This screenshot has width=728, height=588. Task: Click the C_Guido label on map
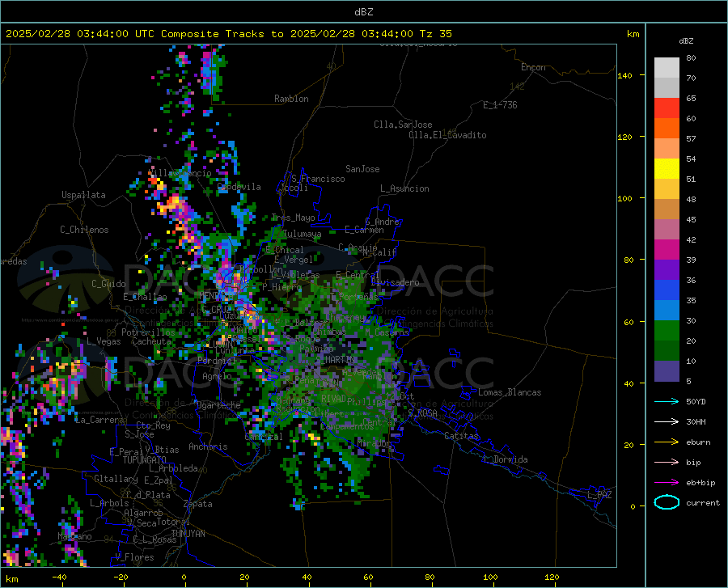click(x=108, y=284)
